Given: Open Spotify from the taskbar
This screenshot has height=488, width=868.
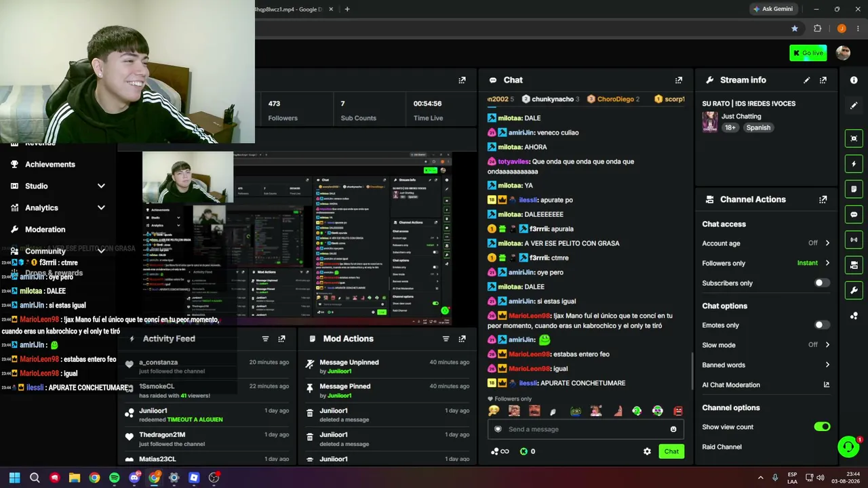Looking at the screenshot, I should click(x=114, y=478).
